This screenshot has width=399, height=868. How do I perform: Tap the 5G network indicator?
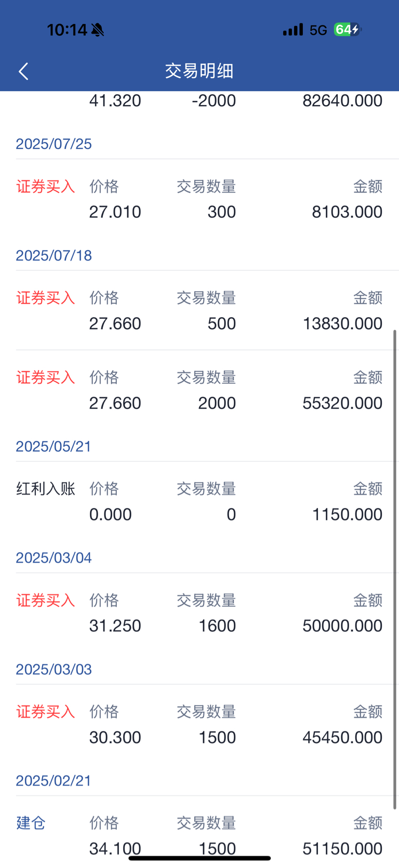coord(318,30)
